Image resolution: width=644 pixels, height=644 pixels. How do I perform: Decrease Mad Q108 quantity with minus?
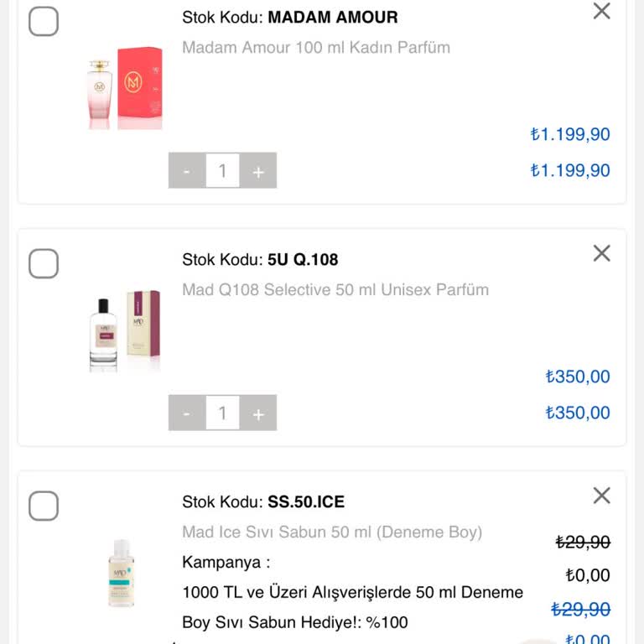(x=187, y=413)
